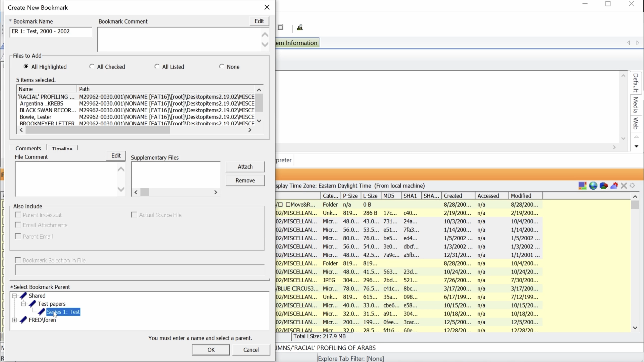Click the Edit button for Bookmark Comment
The height and width of the screenshot is (362, 644).
point(259,21)
